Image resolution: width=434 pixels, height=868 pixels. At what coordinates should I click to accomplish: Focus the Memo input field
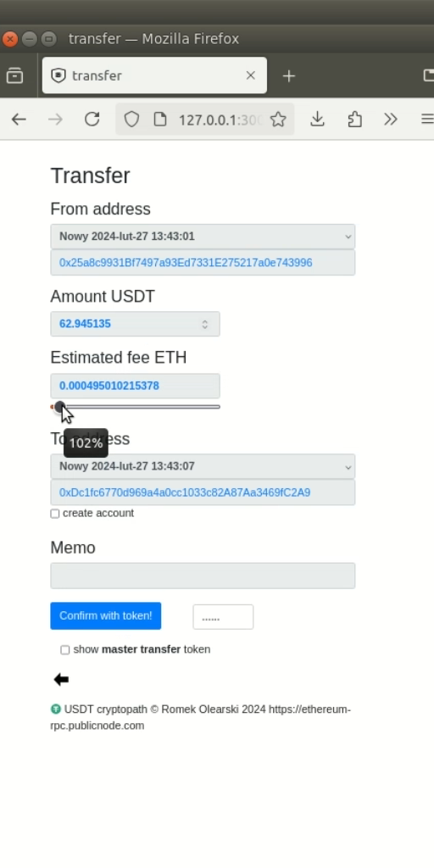[203, 576]
